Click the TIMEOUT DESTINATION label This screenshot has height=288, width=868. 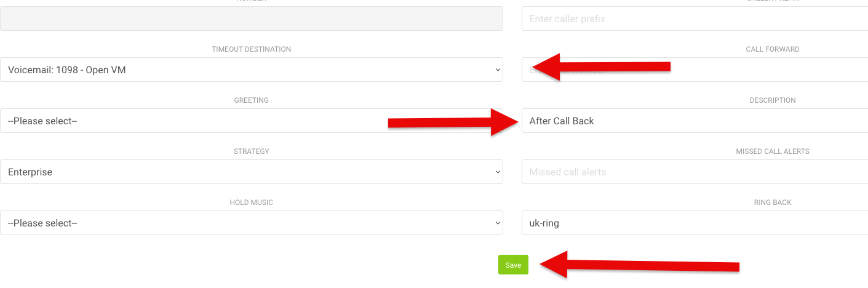(x=251, y=49)
